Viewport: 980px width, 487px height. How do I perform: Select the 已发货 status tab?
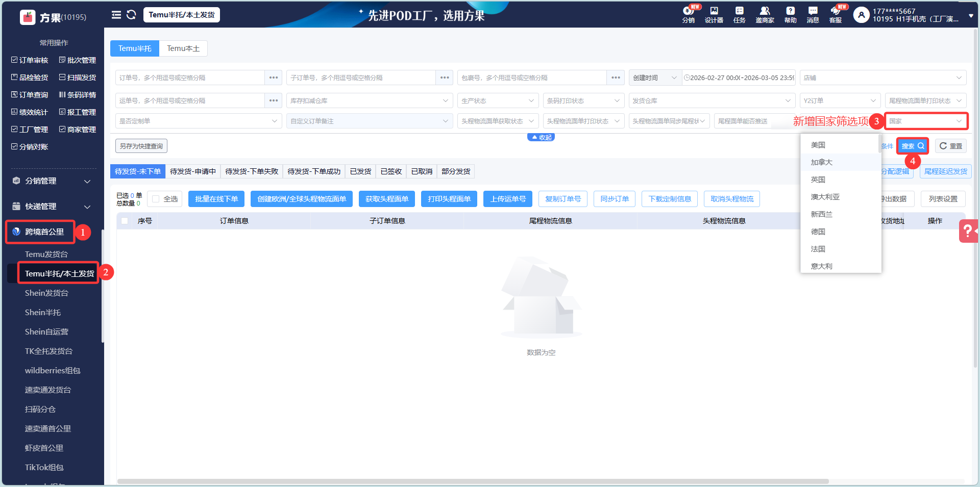click(360, 171)
